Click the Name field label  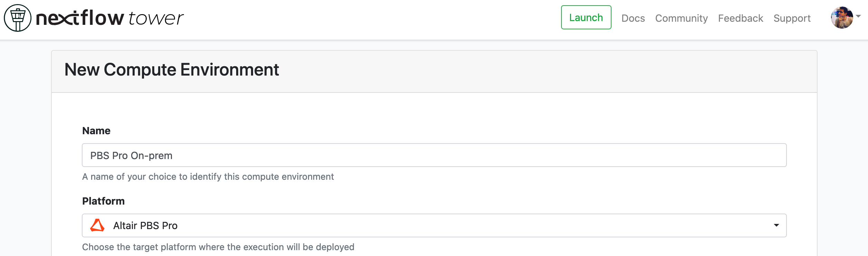tap(96, 131)
